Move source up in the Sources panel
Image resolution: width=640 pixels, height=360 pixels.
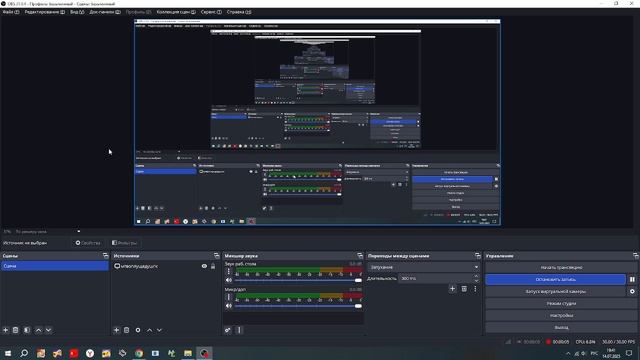click(x=149, y=330)
